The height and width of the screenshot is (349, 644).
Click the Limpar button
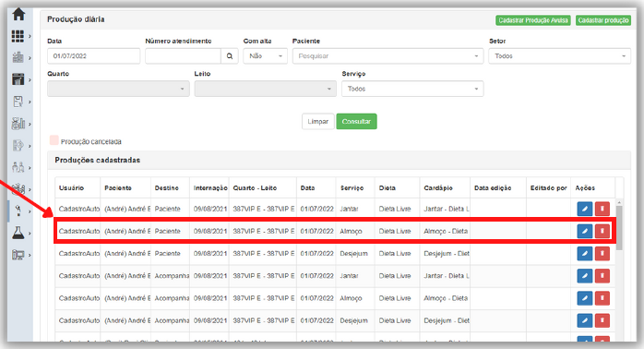pyautogui.click(x=318, y=121)
